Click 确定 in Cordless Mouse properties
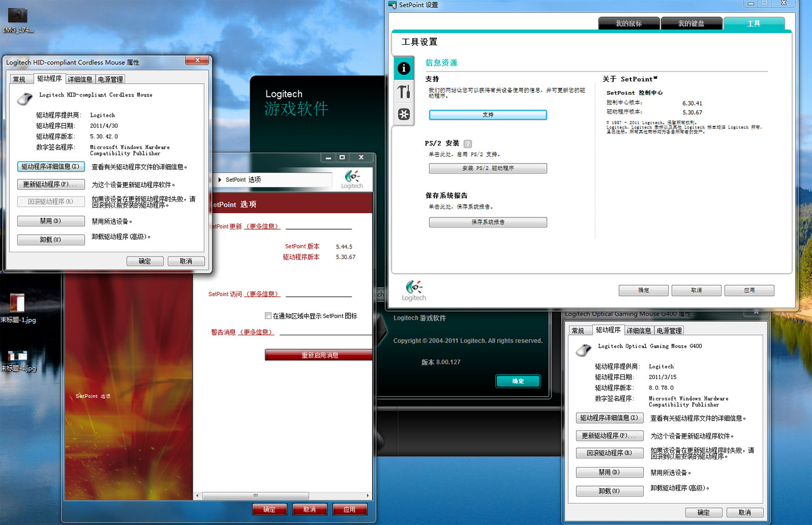This screenshot has height=525, width=812. 145,261
